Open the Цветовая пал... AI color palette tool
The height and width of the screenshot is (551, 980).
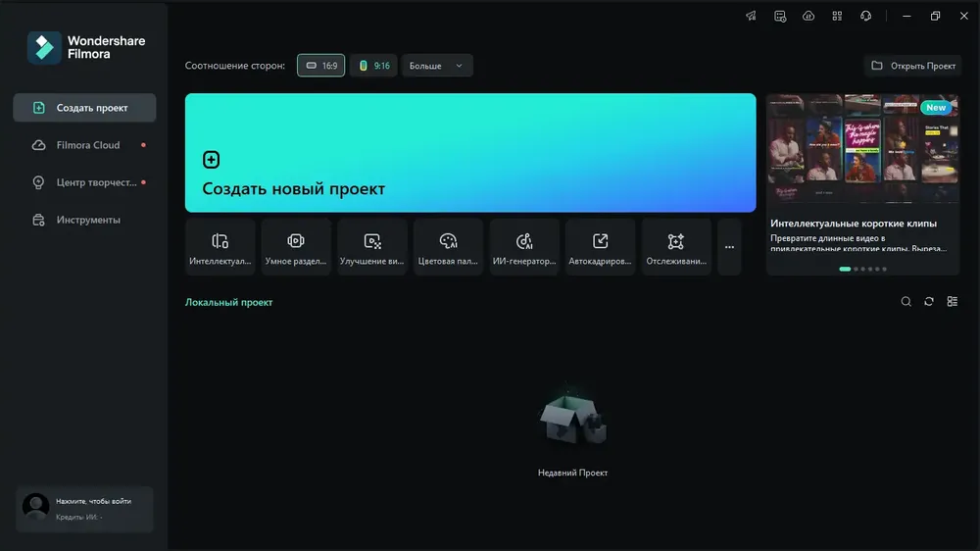(x=448, y=247)
